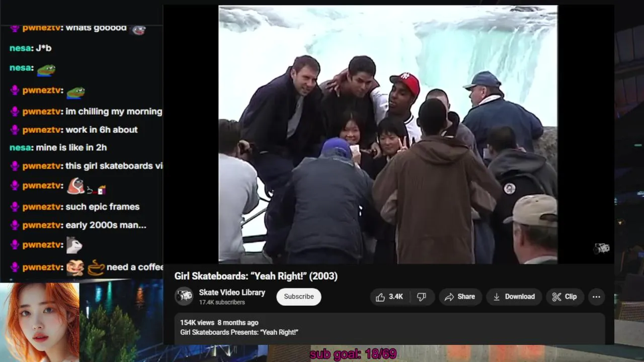Create a clip with Clip button
The image size is (644, 362).
click(x=565, y=297)
